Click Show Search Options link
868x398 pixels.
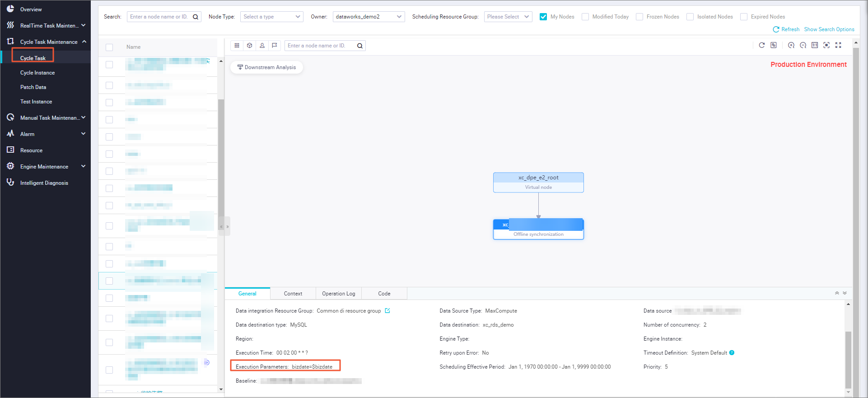point(829,29)
